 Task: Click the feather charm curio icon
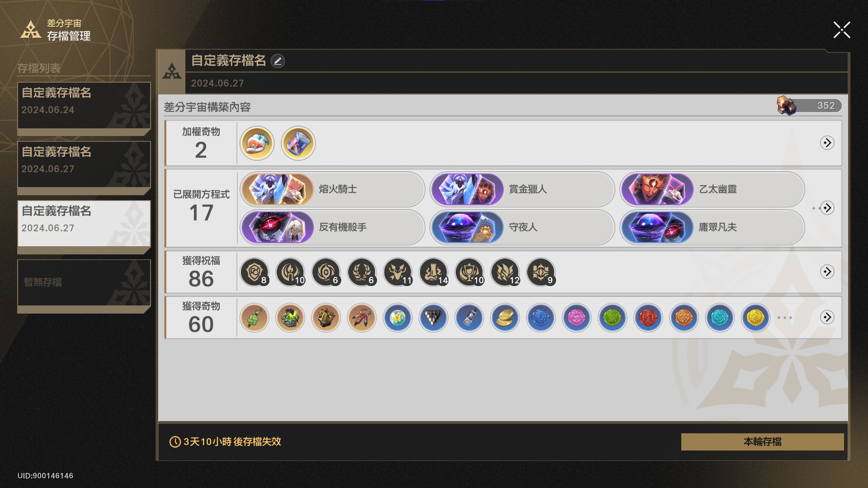point(362,318)
